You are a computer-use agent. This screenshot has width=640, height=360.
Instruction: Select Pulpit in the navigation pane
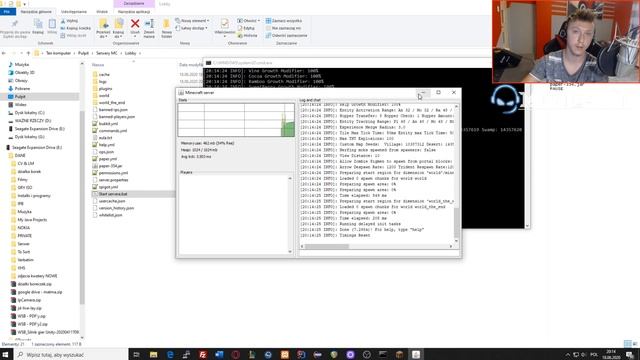click(x=20, y=96)
